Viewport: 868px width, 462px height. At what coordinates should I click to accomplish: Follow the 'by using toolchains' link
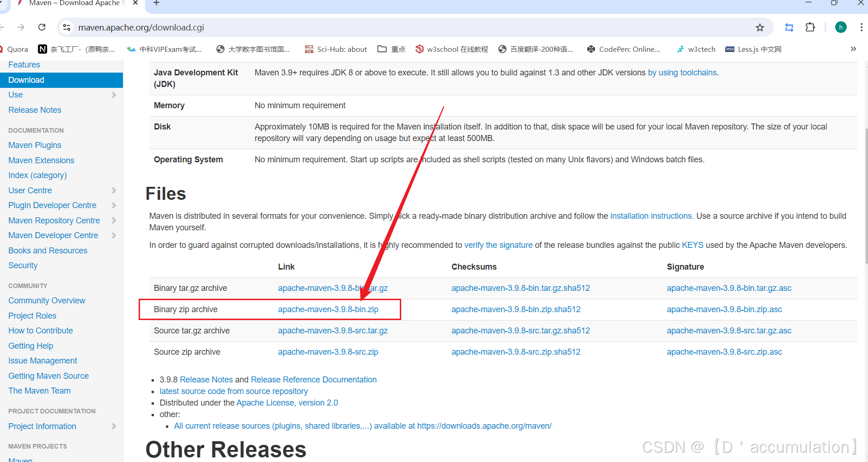682,73
